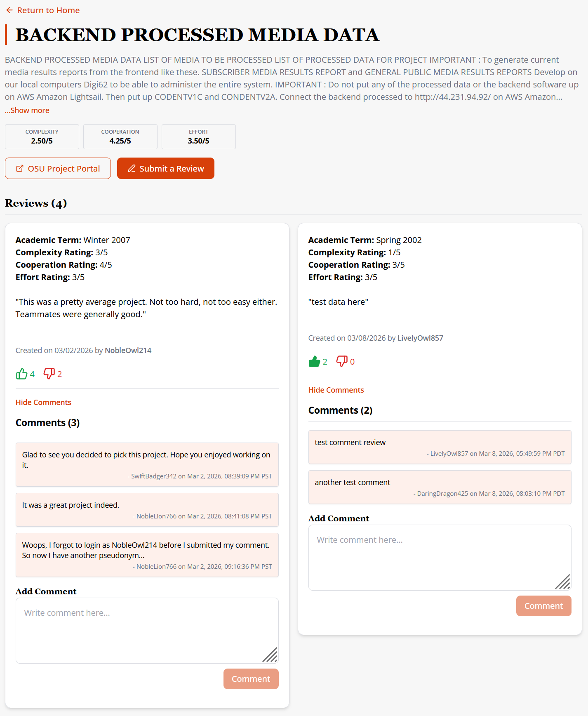Click resize handle of NobleOwl214 review comment box

click(270, 655)
